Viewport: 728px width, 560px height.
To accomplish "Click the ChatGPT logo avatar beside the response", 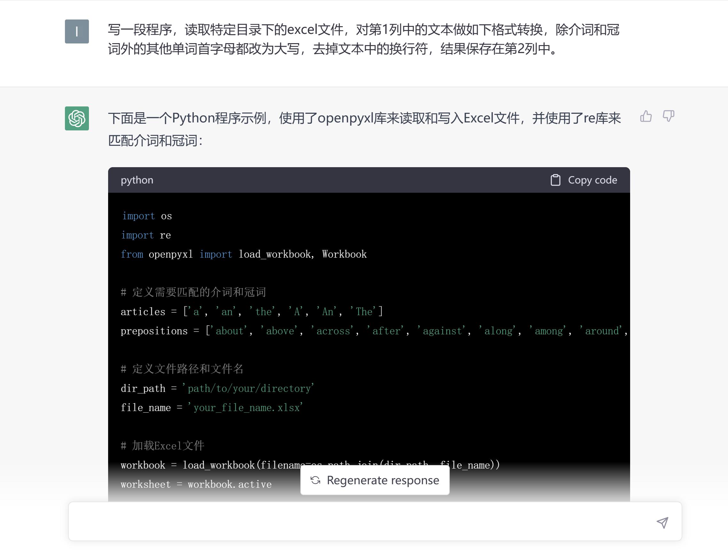I will click(x=76, y=118).
